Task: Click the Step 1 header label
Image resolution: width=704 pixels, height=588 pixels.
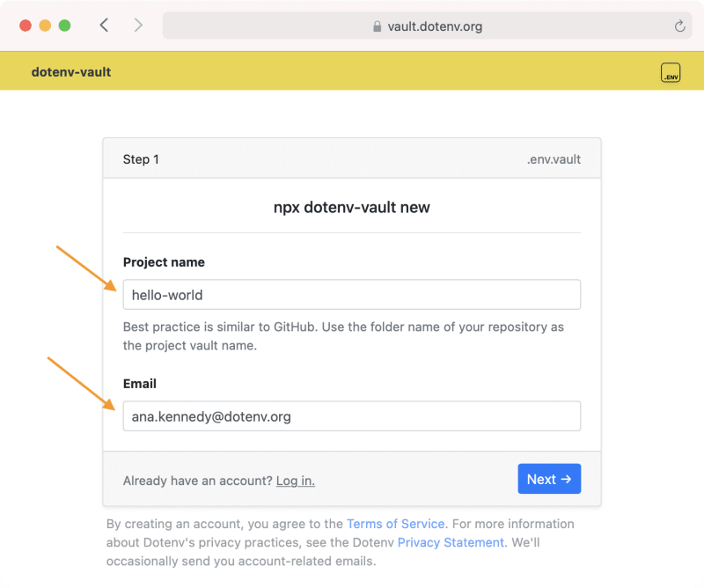Action: coord(141,158)
